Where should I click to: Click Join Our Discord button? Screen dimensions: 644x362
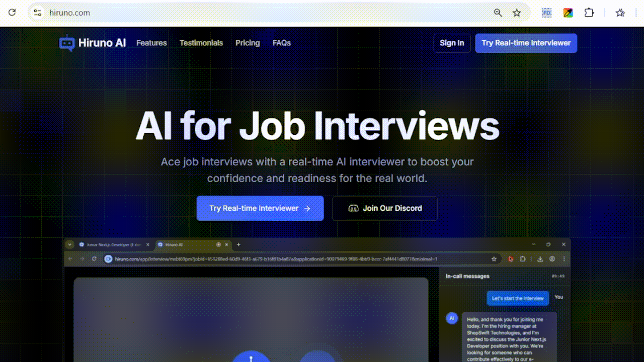385,208
